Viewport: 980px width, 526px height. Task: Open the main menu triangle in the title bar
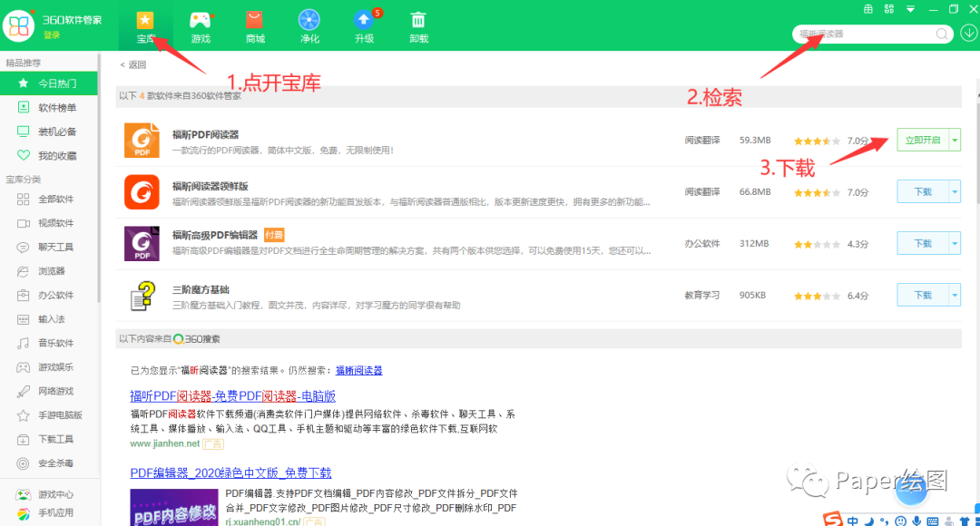pyautogui.click(x=911, y=9)
